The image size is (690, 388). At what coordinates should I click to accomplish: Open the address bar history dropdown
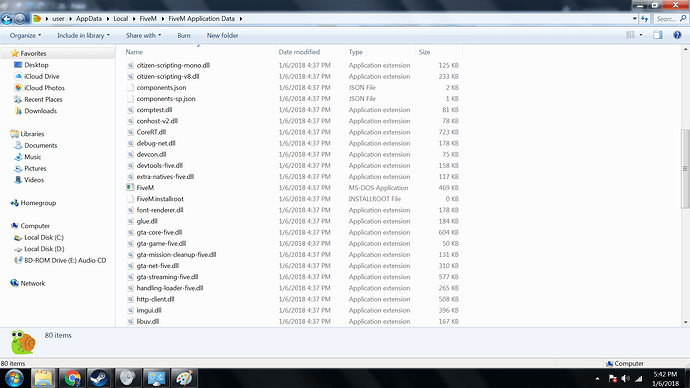tap(635, 19)
